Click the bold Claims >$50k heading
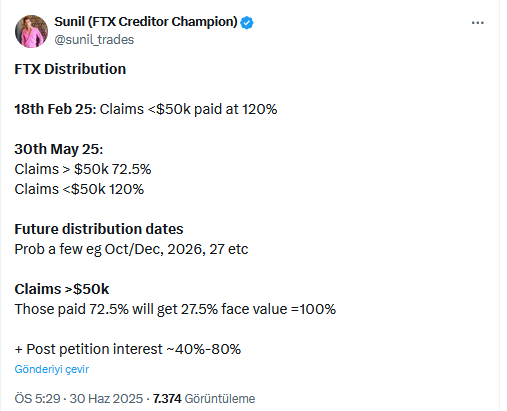Viewport: 507px width, 411px height. 62,289
